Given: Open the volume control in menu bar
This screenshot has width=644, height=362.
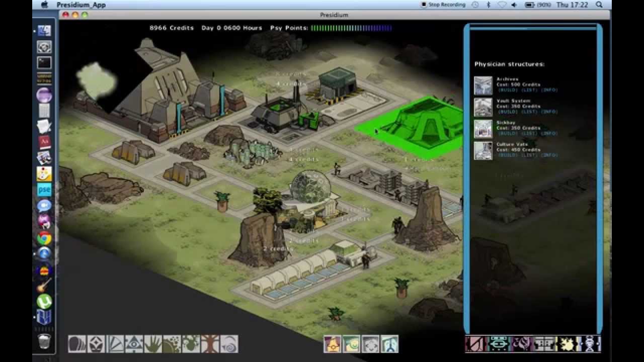Looking at the screenshot, I should click(x=514, y=5).
